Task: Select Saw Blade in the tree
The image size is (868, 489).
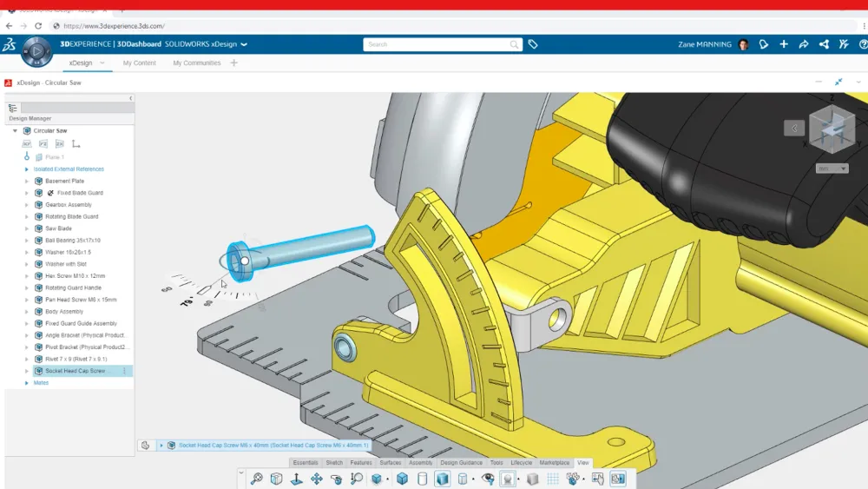Action: [x=58, y=228]
